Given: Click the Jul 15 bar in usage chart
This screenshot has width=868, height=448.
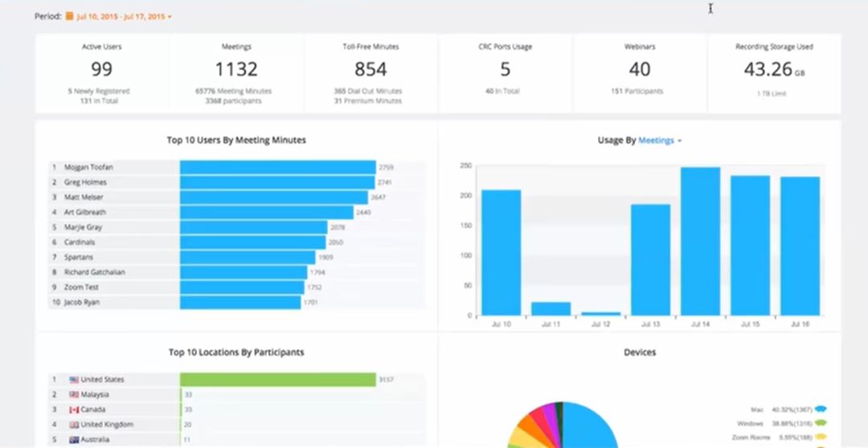Looking at the screenshot, I should (750, 246).
